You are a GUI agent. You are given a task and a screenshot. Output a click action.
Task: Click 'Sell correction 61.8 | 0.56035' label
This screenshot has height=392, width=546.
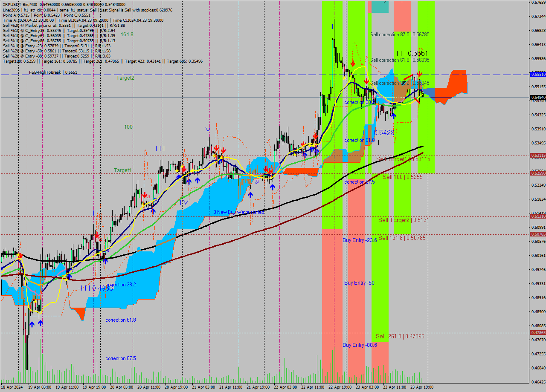coord(400,60)
